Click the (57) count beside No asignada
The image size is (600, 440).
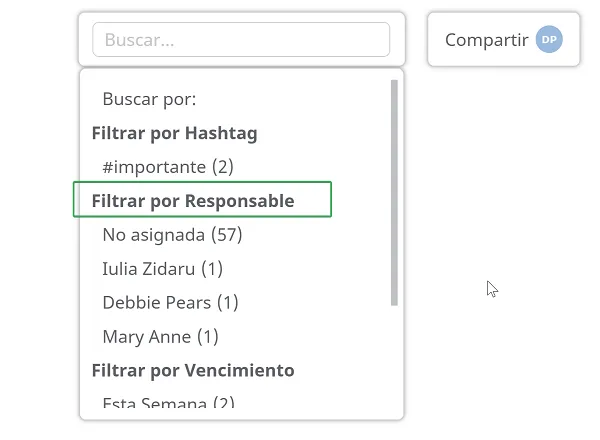click(x=227, y=235)
